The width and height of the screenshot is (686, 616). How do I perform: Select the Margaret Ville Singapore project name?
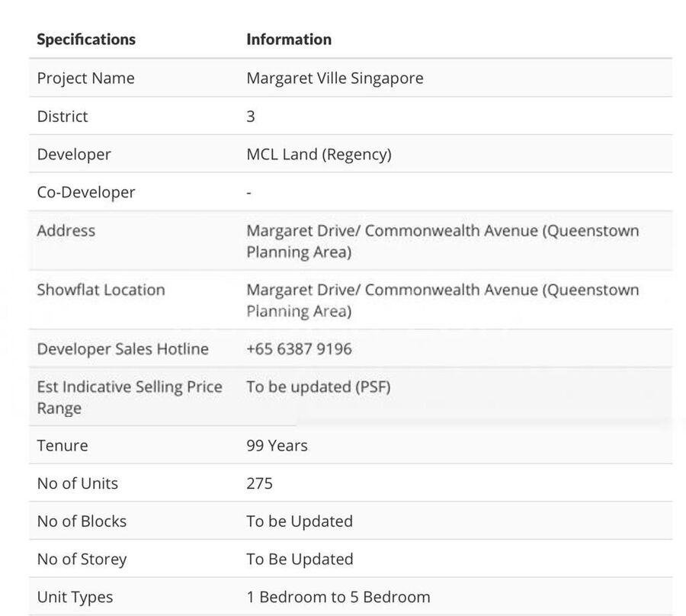point(335,79)
